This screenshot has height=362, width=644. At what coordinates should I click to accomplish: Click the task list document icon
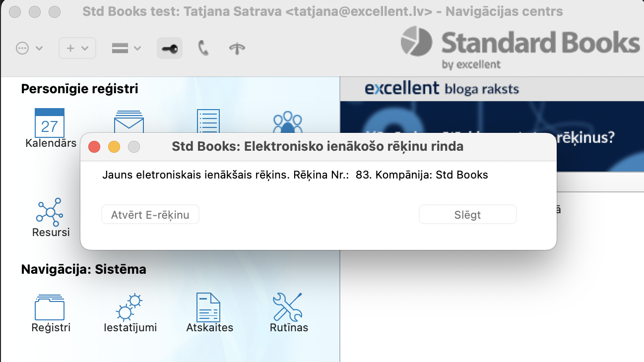point(208,121)
